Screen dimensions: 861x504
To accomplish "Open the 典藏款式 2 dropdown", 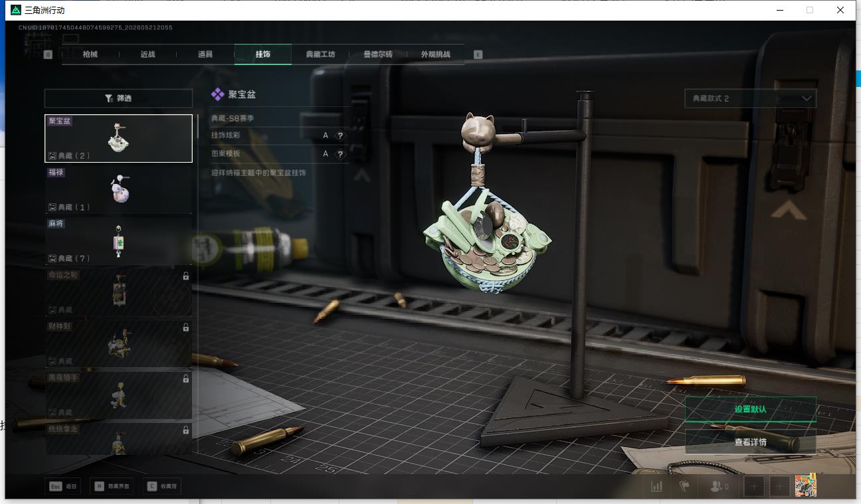I will [x=751, y=98].
